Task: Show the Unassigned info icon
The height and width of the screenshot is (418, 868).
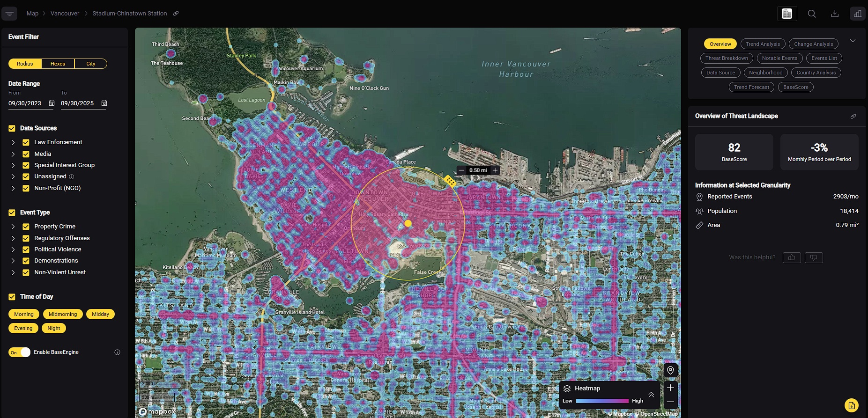Action: (x=72, y=176)
